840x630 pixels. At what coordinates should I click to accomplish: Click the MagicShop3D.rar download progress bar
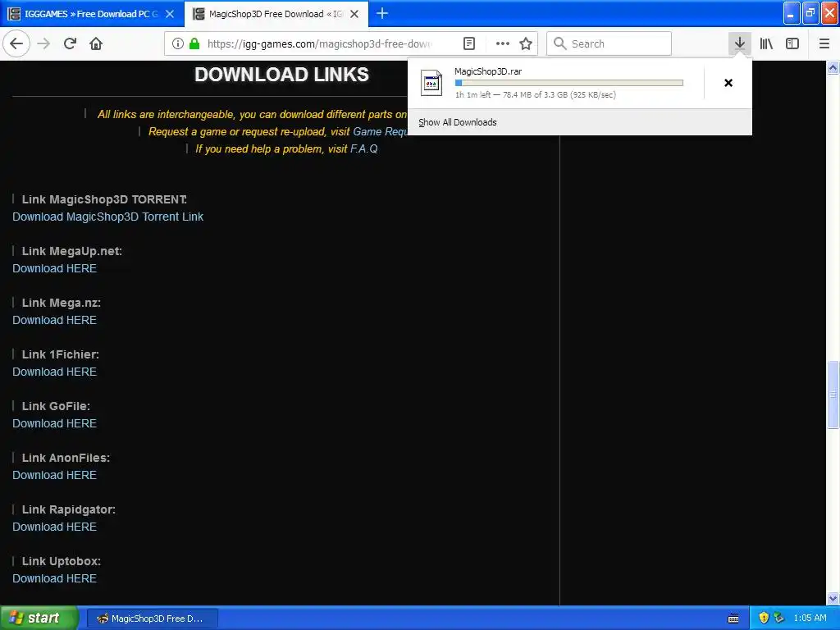(x=569, y=83)
